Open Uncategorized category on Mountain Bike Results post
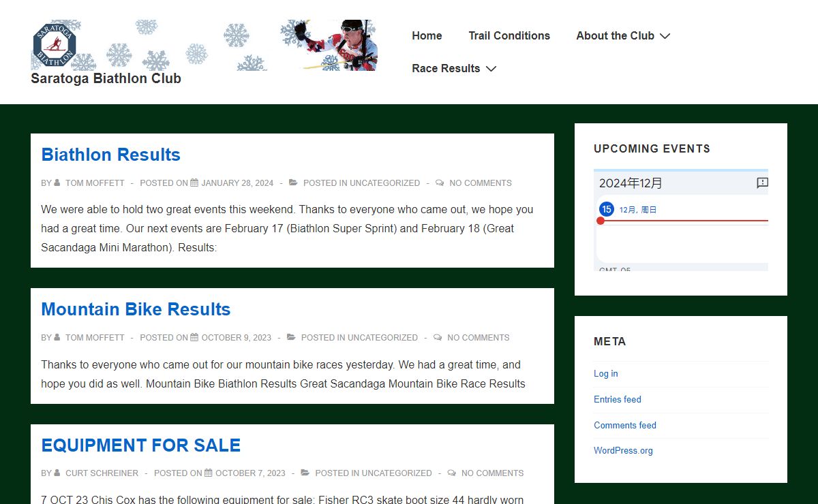The width and height of the screenshot is (818, 504). point(383,337)
